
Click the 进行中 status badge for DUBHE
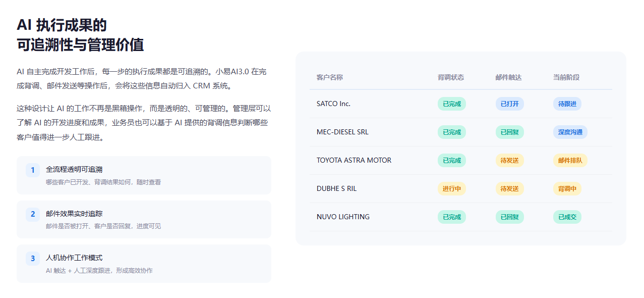pos(452,188)
